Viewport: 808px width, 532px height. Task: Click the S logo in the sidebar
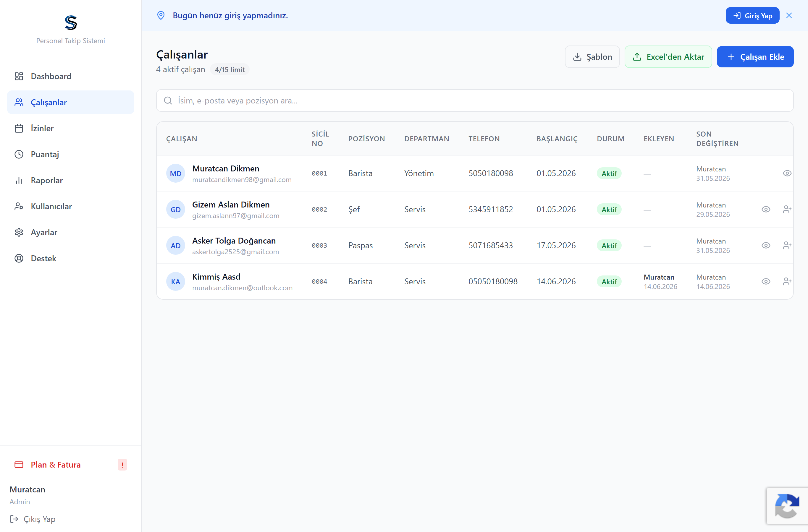pyautogui.click(x=71, y=23)
